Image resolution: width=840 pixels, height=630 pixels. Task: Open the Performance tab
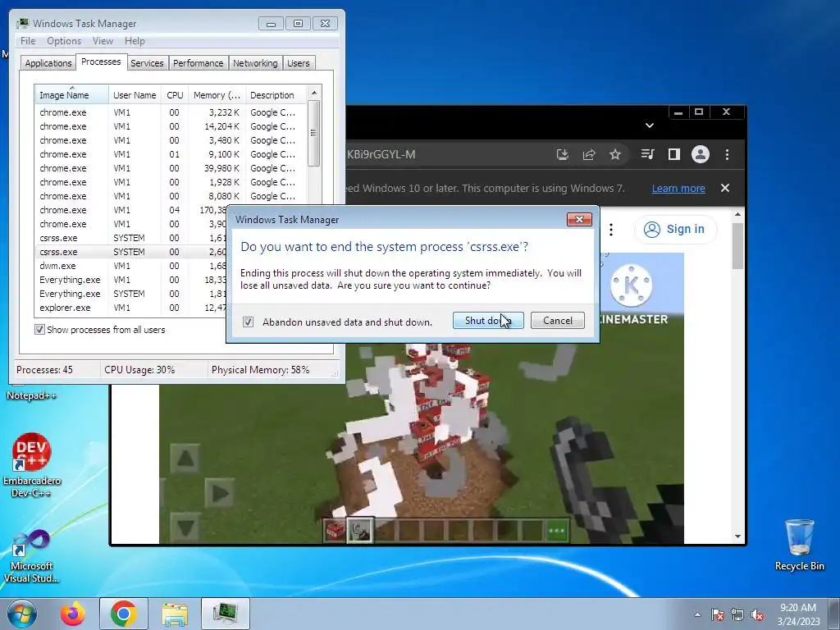click(x=199, y=63)
